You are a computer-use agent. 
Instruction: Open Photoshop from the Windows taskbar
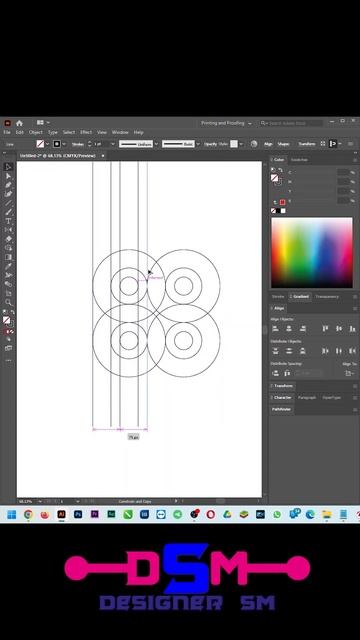[78, 514]
